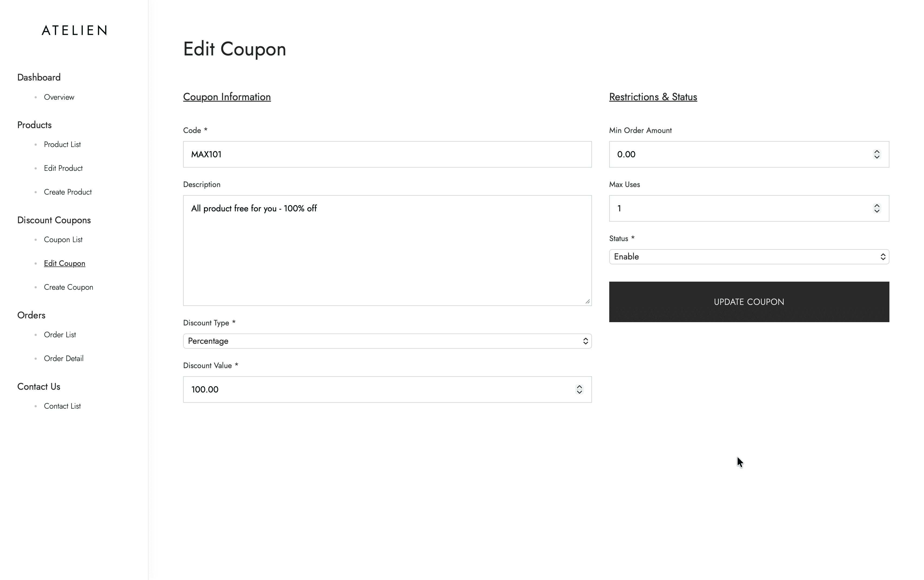This screenshot has width=924, height=580.
Task: Open Coupon List in sidebar
Action: click(63, 240)
